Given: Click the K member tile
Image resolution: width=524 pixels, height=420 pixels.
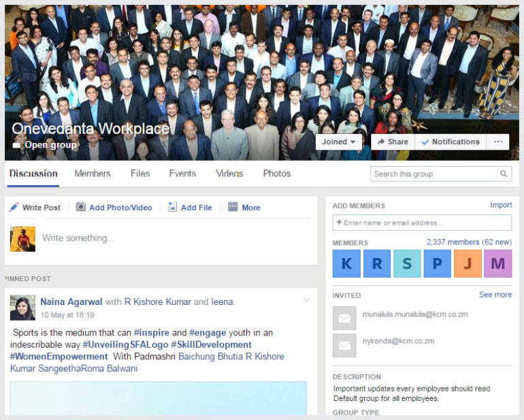Looking at the screenshot, I should tap(346, 263).
